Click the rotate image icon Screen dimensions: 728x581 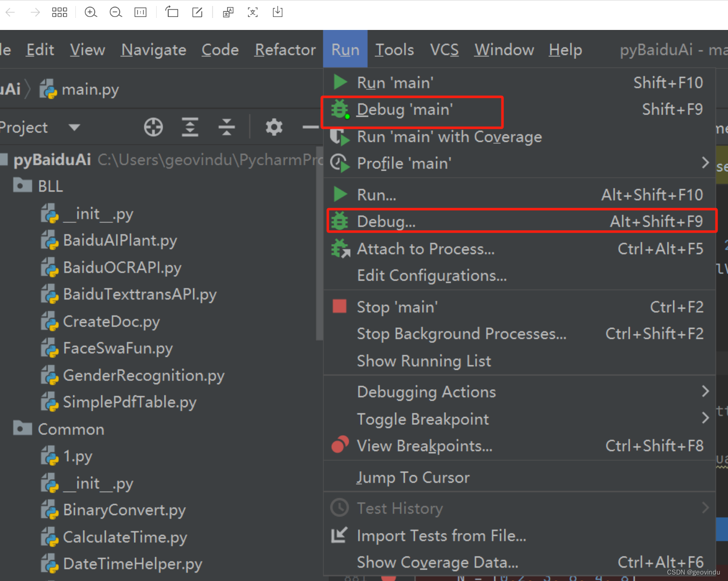coord(172,12)
